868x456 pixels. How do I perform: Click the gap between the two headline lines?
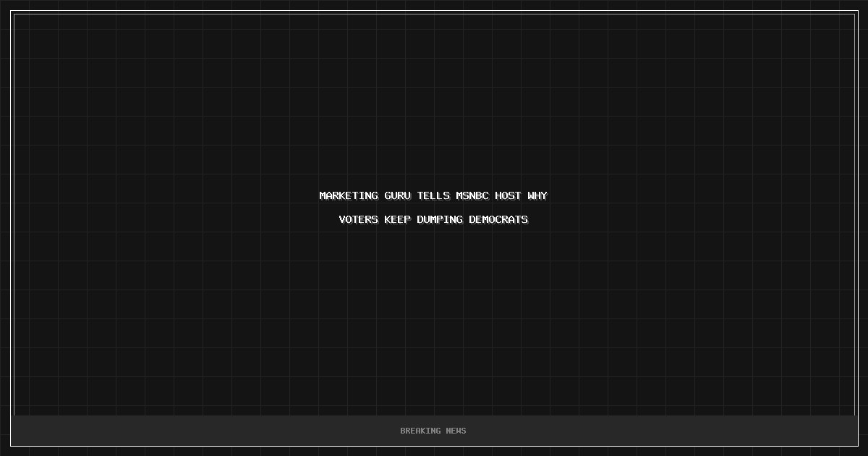pos(434,208)
